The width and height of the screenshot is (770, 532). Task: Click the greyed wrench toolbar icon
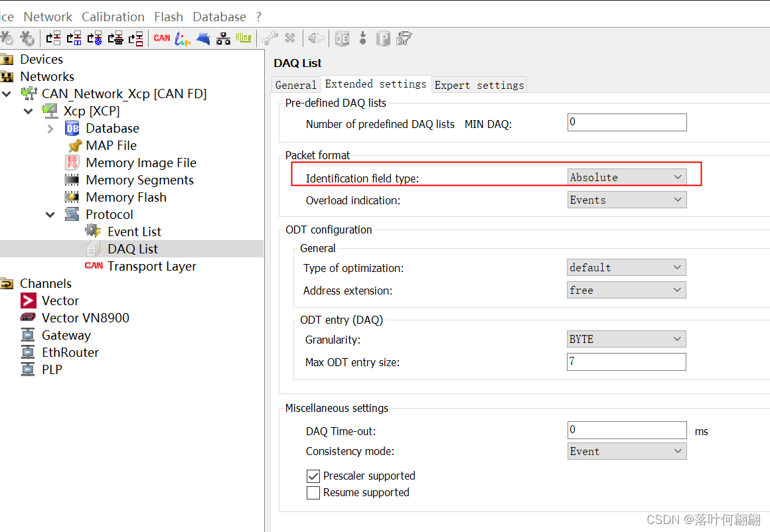269,38
